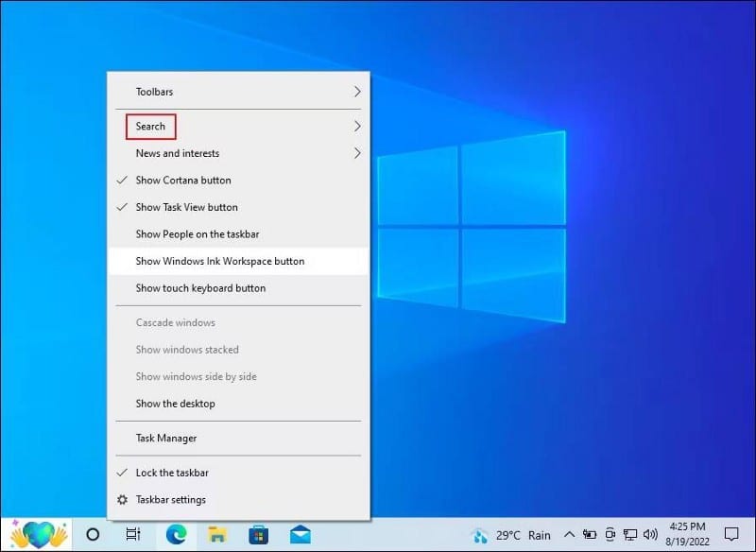Expand the Search submenu

(x=149, y=126)
